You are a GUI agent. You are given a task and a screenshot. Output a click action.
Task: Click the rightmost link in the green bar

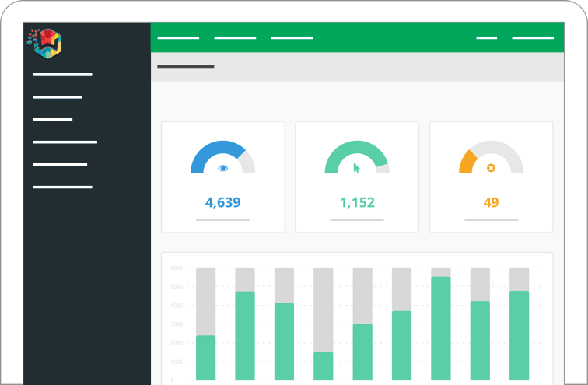(533, 38)
